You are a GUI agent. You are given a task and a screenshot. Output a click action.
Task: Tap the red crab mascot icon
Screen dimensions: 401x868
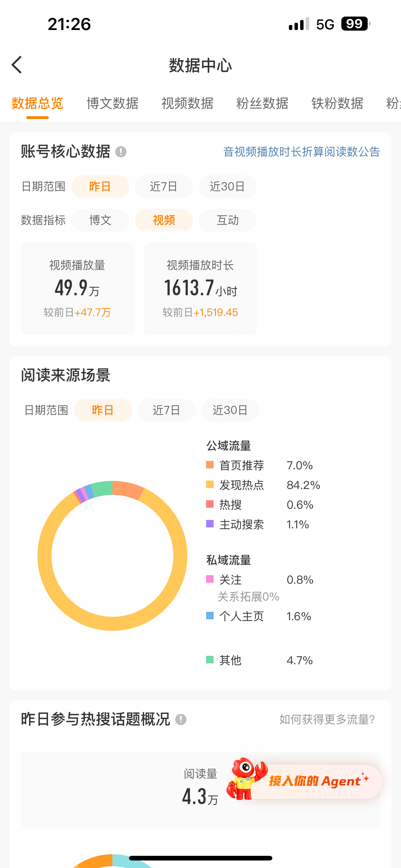[x=246, y=779]
